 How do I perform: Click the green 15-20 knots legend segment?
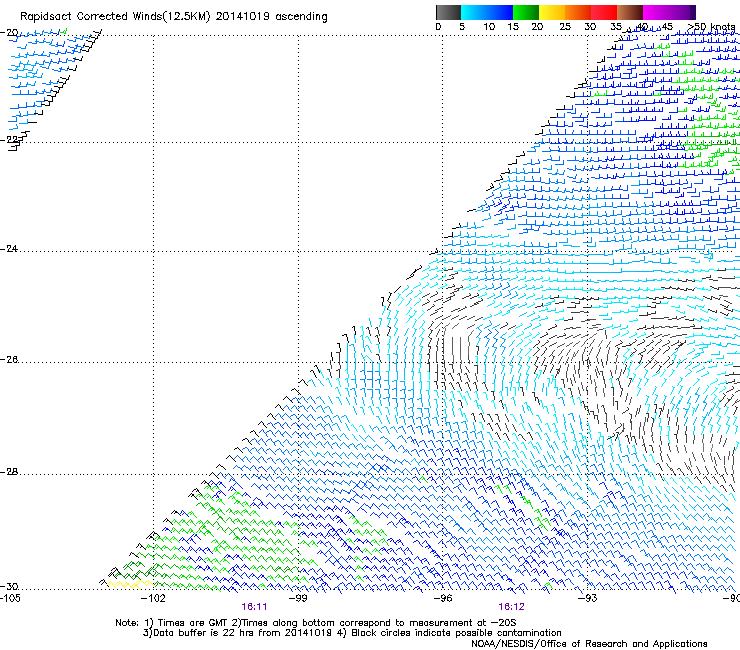[526, 12]
